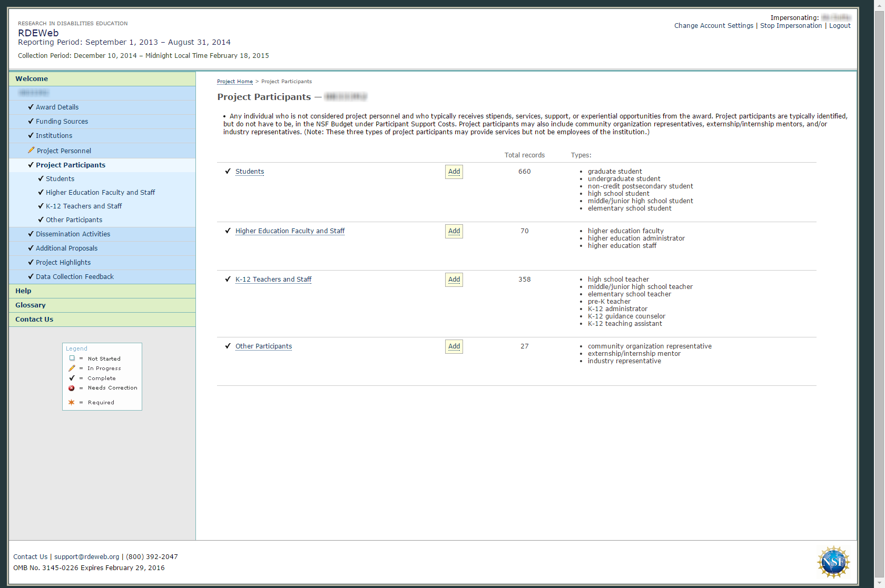Screen dimensions: 885x588
Task: Open the Glossary menu section
Action: (102, 305)
